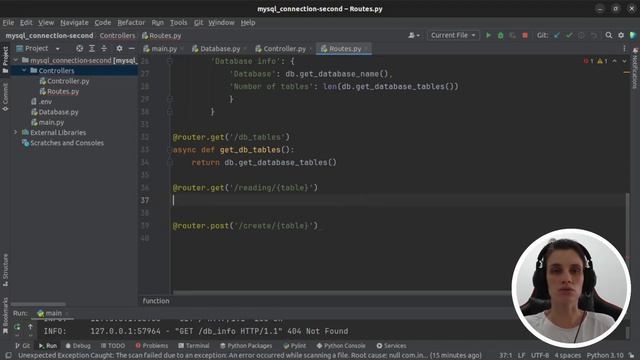
Task: Run the current file with green play button
Action: (x=488, y=36)
